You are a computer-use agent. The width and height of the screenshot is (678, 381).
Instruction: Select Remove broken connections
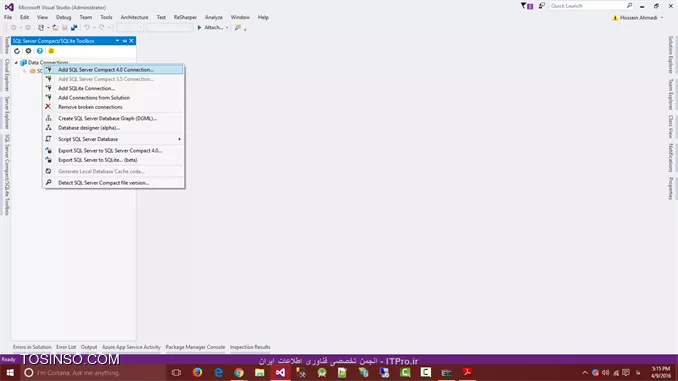coord(114,107)
